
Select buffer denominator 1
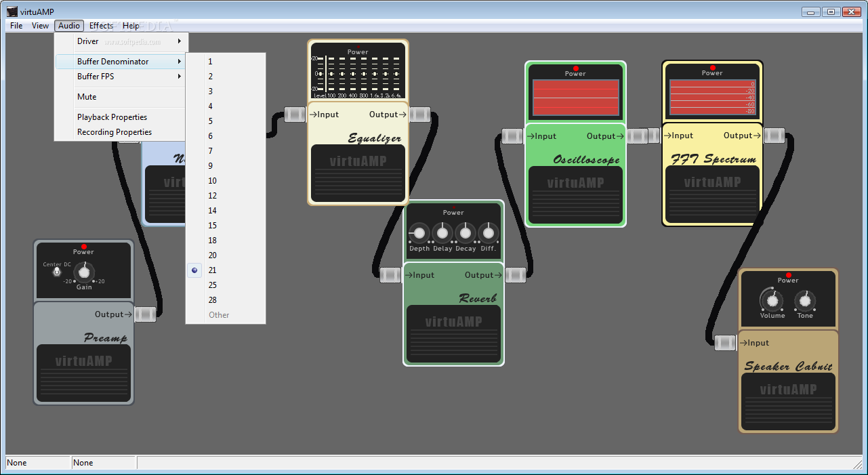coord(226,62)
